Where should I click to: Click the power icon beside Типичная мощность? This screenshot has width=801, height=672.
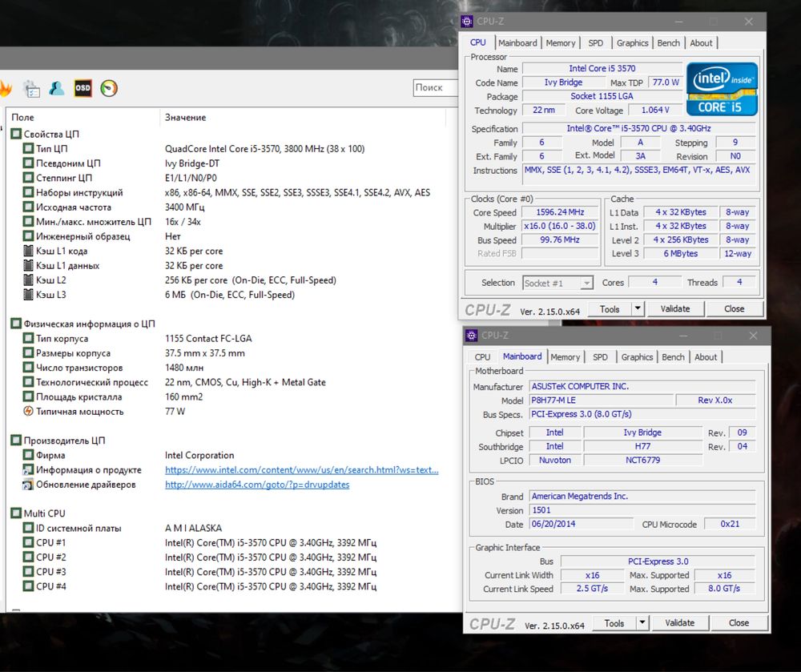[x=29, y=411]
